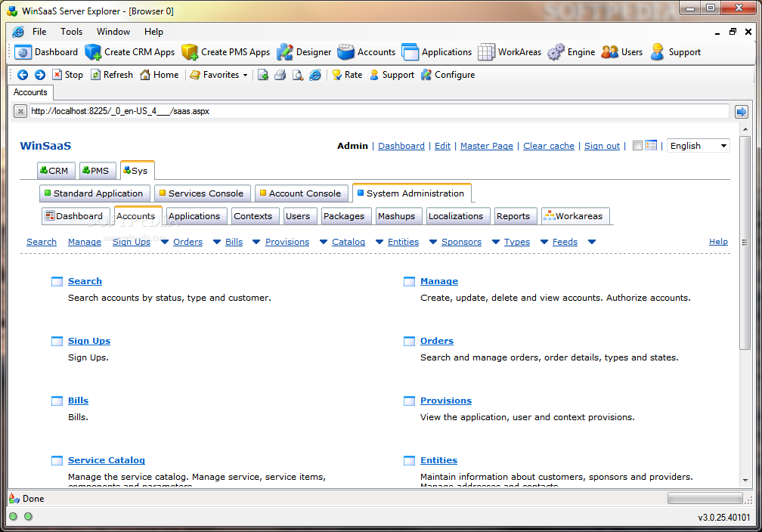Expand the arrow right after the Sponsors nav link

pos(496,242)
